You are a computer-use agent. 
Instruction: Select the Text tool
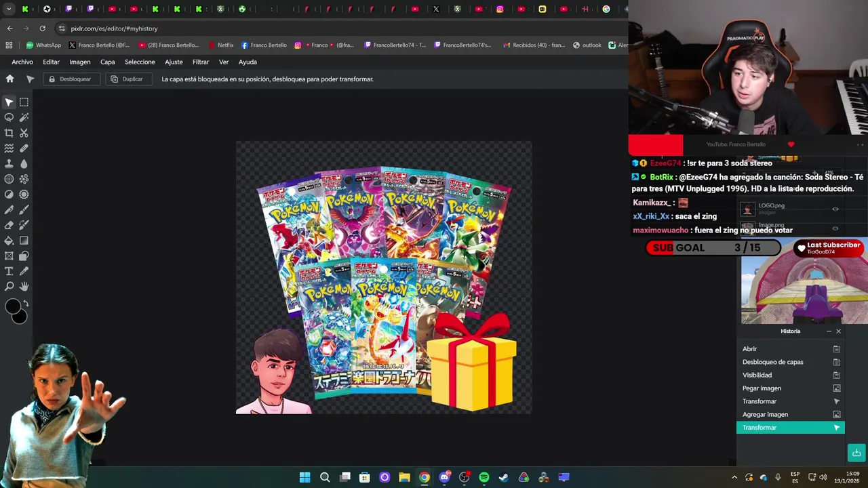coord(9,271)
